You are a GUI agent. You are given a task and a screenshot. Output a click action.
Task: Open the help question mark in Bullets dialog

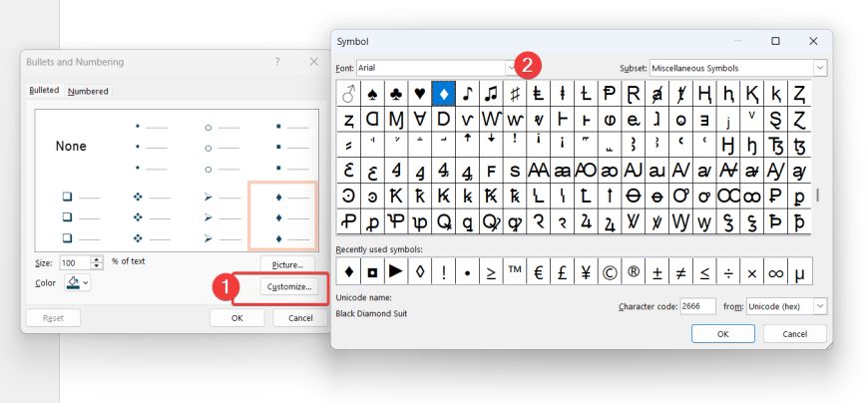[x=277, y=62]
